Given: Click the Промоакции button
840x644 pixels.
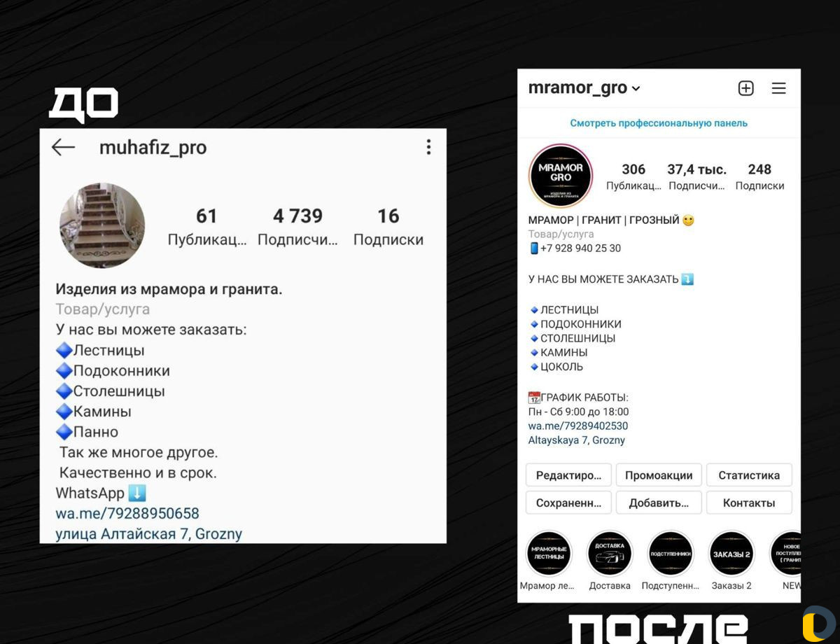Looking at the screenshot, I should click(x=659, y=475).
